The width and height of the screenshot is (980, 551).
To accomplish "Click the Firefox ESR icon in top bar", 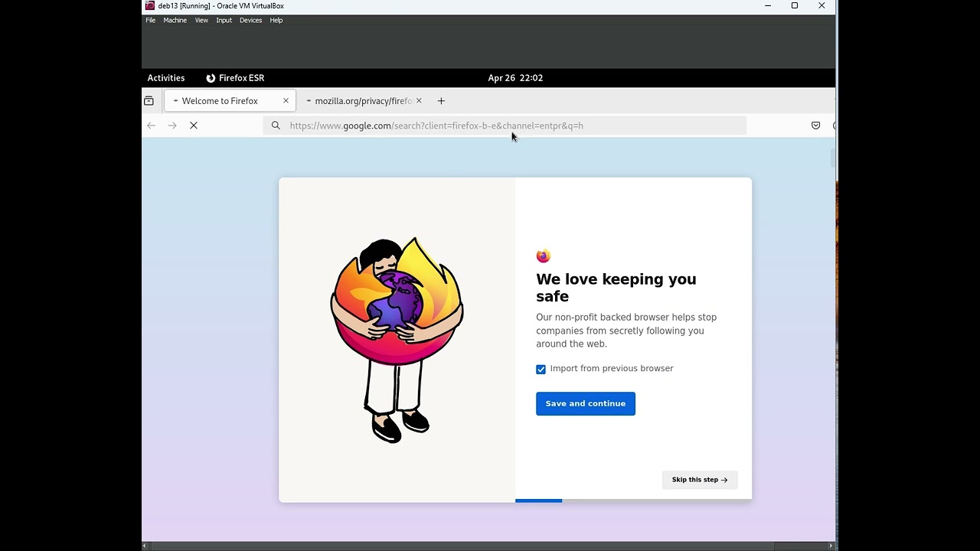I will (211, 78).
